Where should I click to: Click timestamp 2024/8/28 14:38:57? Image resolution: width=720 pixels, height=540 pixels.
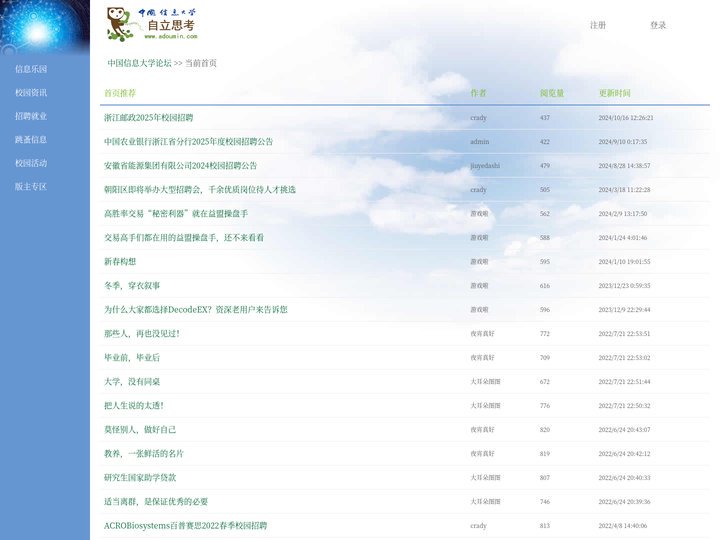point(624,165)
